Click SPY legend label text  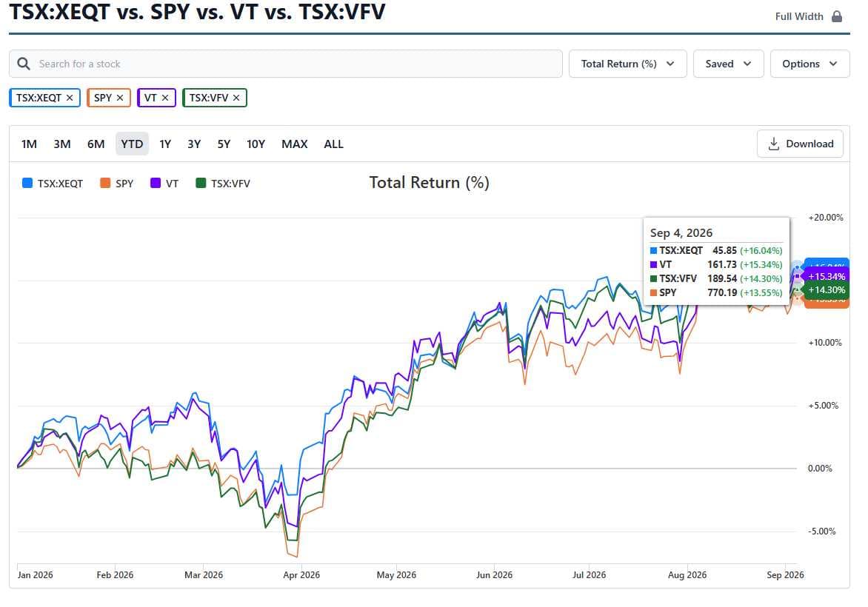click(x=124, y=184)
